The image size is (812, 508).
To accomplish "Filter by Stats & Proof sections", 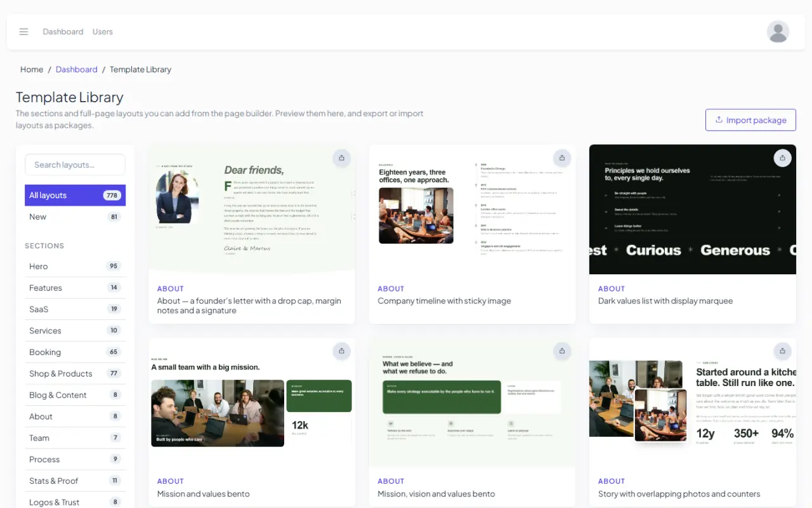I will tap(75, 481).
